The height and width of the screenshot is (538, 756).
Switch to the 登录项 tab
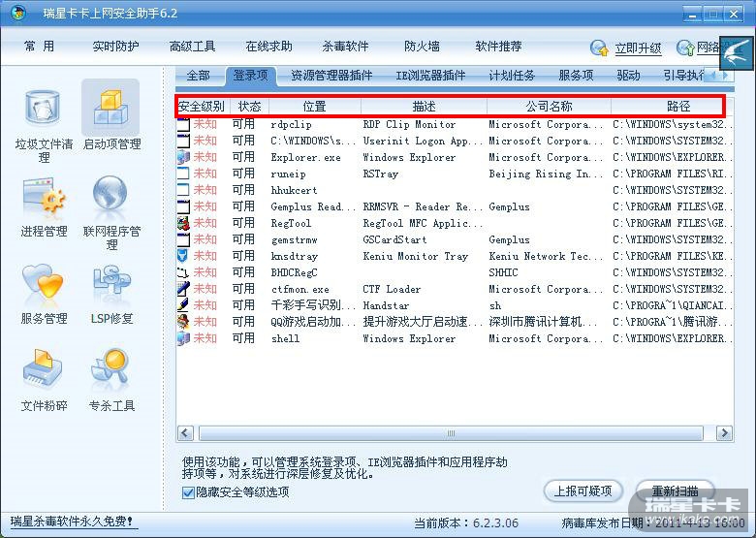click(251, 76)
